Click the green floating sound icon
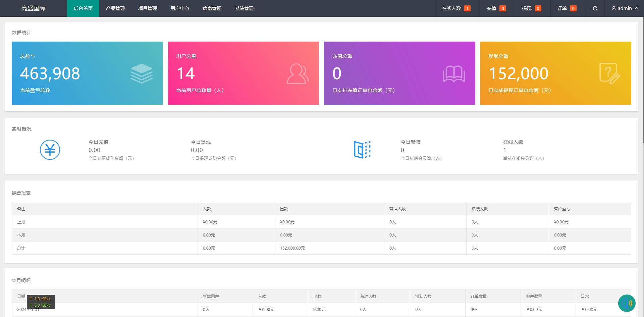This screenshot has height=317, width=644. [627, 303]
